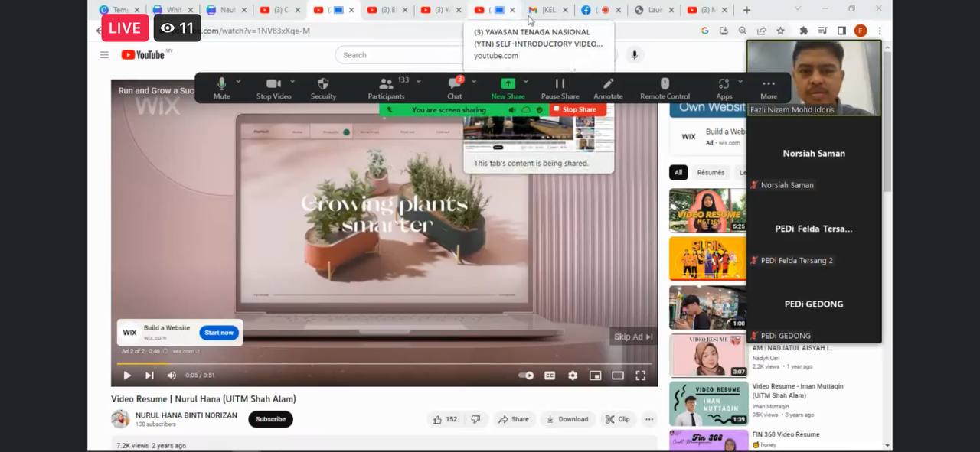Click the YouTube voice search microphone

pyautogui.click(x=634, y=55)
